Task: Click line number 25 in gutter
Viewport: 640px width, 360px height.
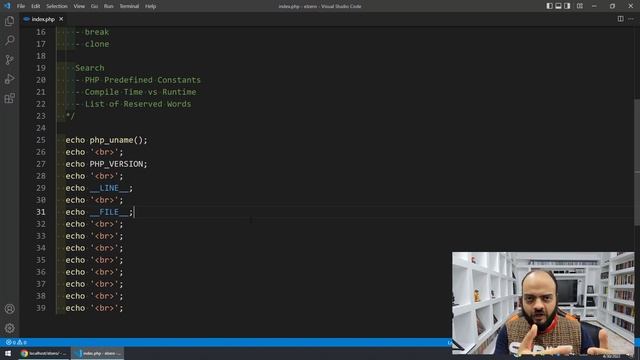Action: click(x=41, y=140)
